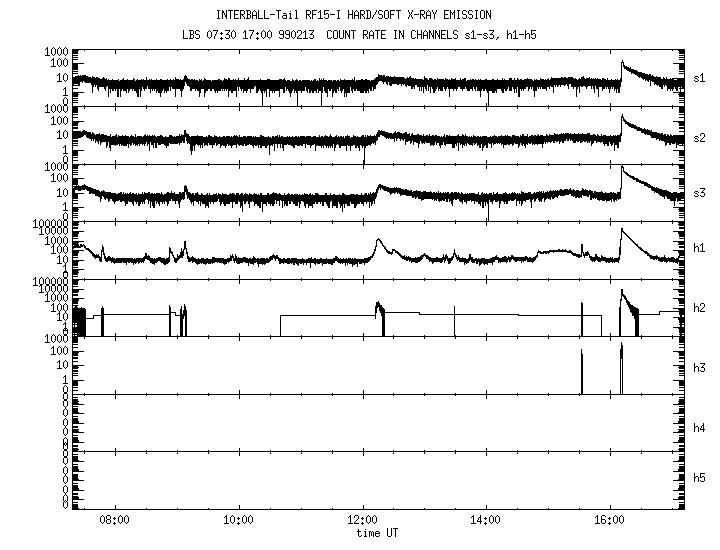Click the h4 channel label

[x=700, y=428]
